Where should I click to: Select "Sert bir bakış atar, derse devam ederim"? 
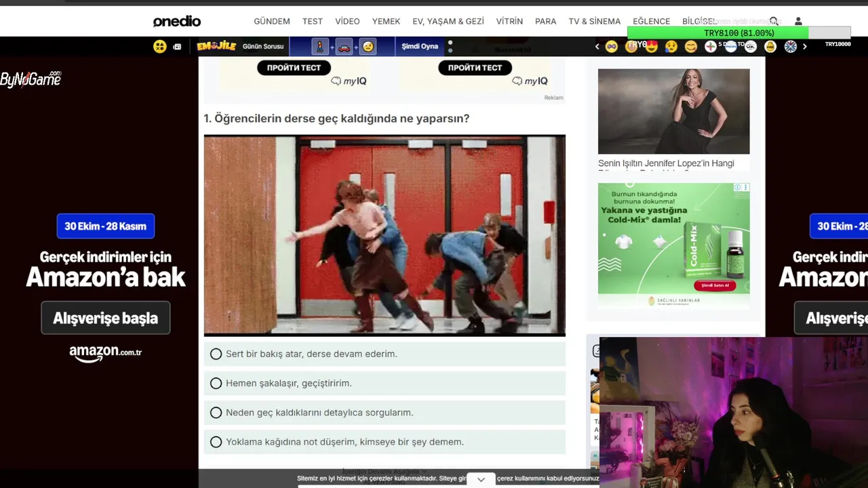[384, 354]
